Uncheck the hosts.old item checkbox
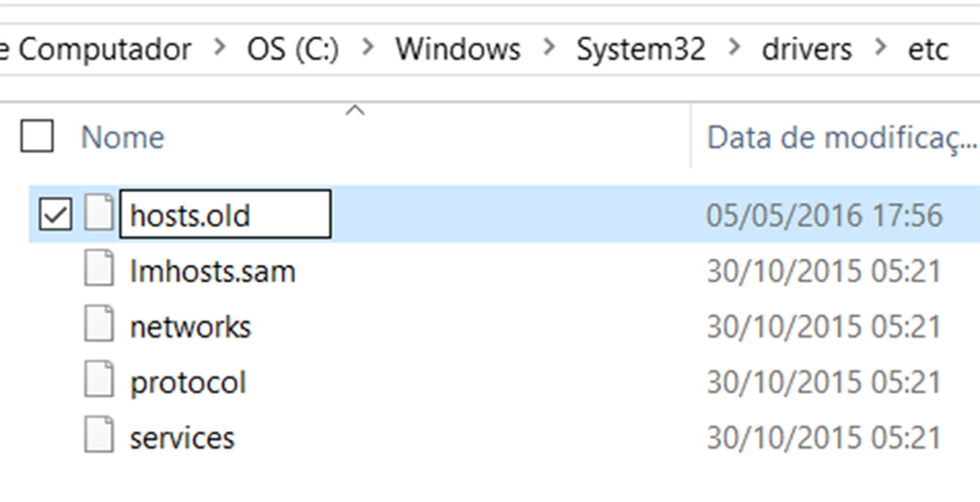 [55, 214]
